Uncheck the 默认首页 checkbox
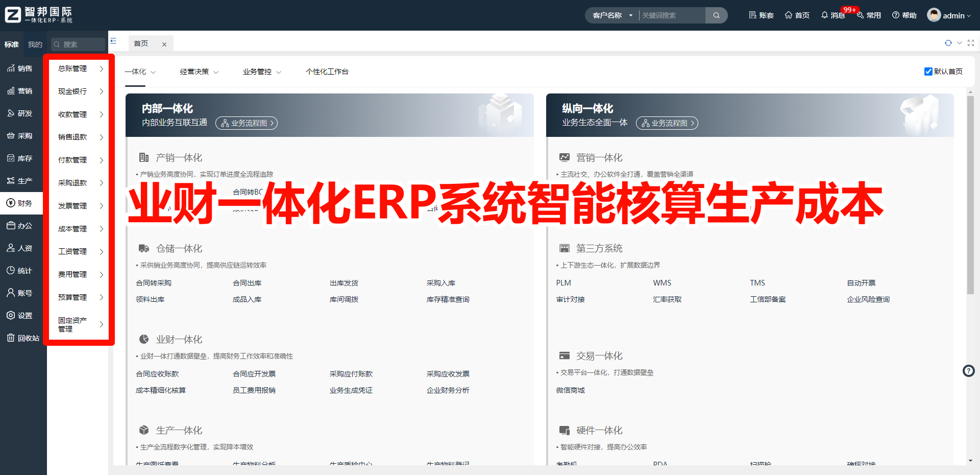 (x=928, y=72)
